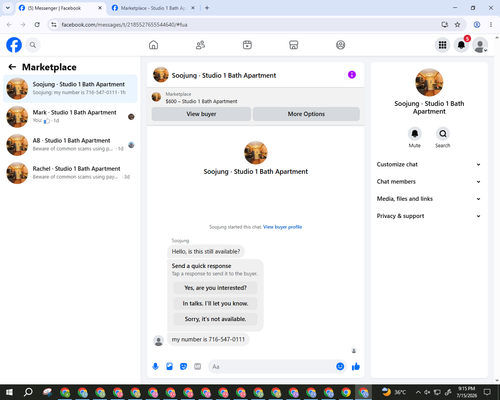This screenshot has width=500, height=400.
Task: Send quick response 'Yes, are you interested?'
Action: tap(215, 288)
